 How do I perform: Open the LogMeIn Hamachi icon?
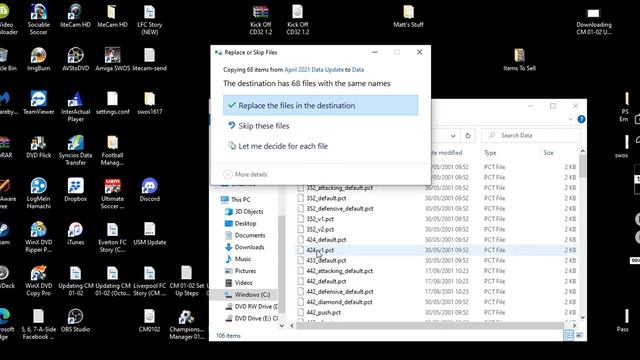pos(38,194)
